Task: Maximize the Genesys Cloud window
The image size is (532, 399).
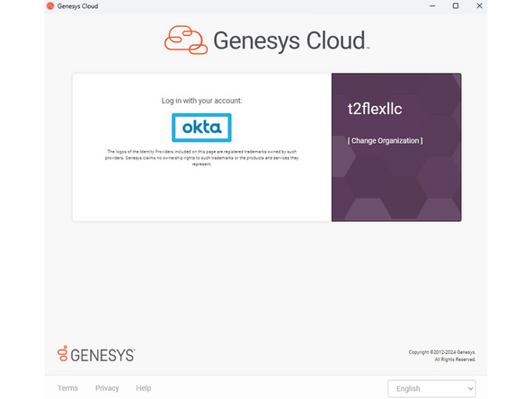Action: tap(456, 6)
